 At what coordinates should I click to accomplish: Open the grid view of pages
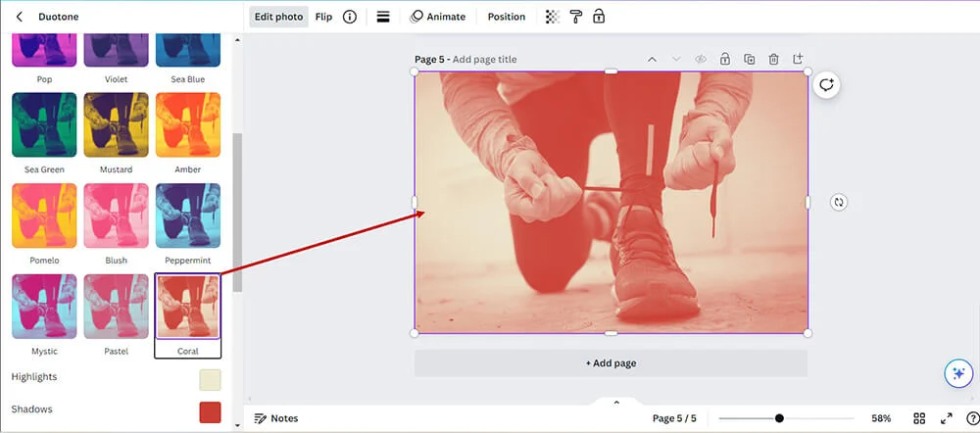[x=919, y=418]
